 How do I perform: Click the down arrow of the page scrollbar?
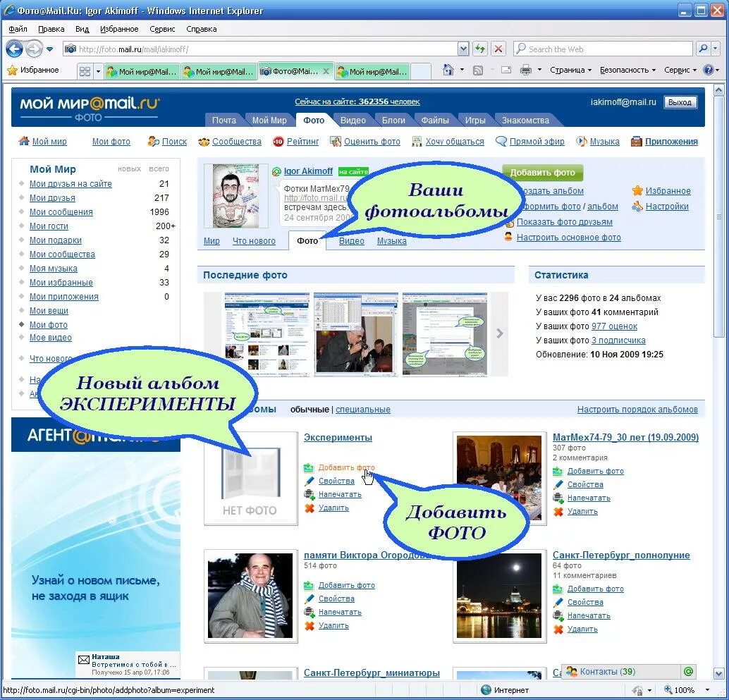click(719, 673)
